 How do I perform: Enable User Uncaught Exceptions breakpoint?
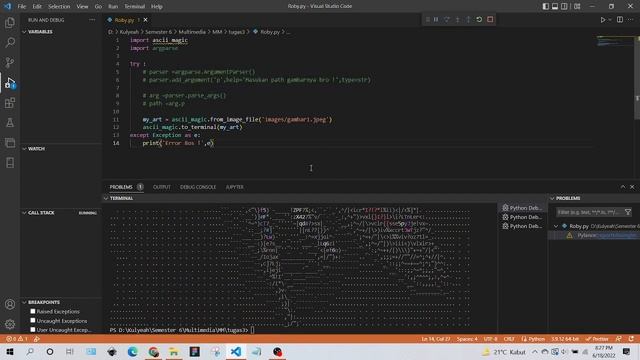coord(33,330)
